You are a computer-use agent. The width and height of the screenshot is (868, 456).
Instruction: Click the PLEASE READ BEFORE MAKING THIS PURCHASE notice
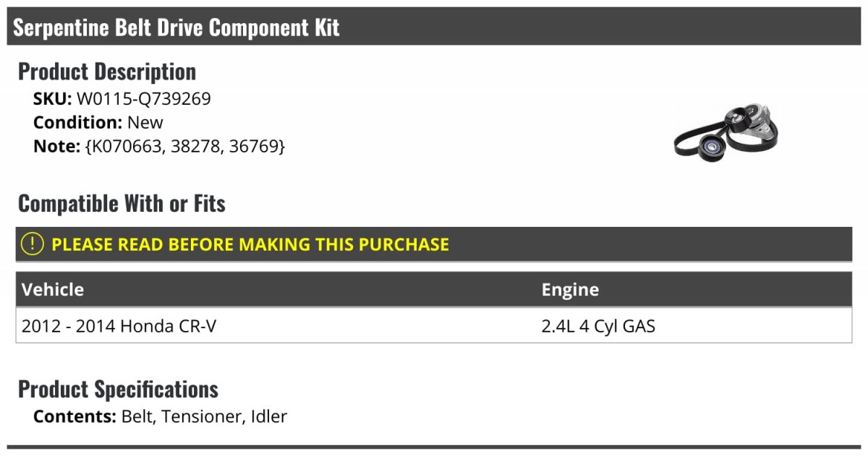point(250,244)
